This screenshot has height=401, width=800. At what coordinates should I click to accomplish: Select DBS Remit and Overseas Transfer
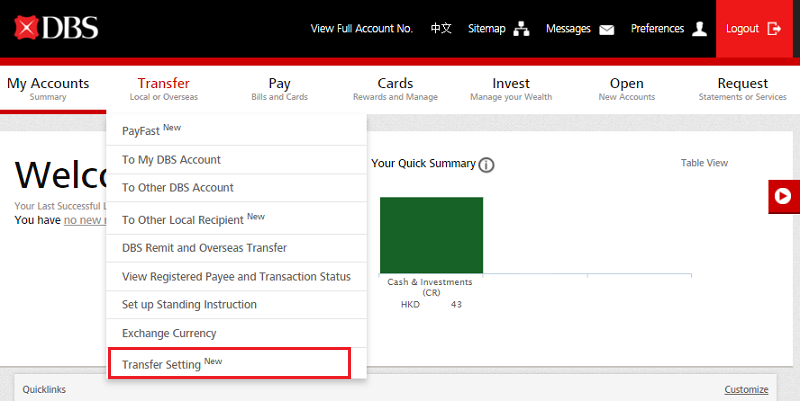point(204,248)
